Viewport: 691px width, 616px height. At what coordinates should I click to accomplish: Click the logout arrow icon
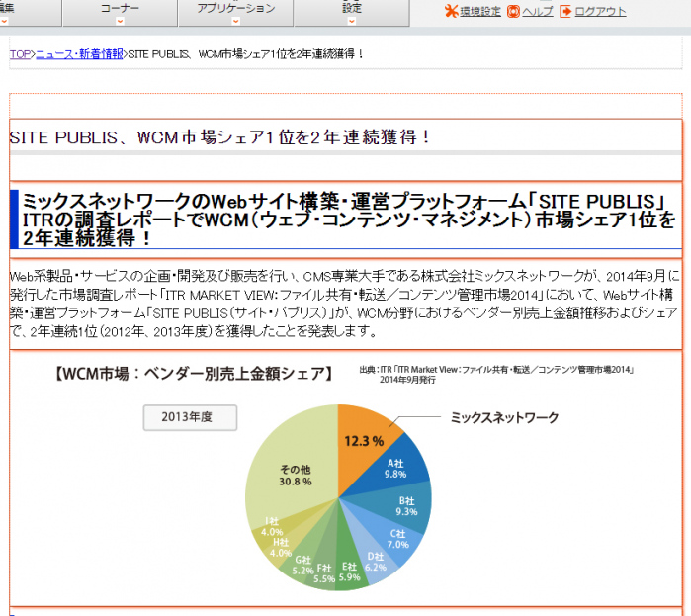click(x=565, y=12)
